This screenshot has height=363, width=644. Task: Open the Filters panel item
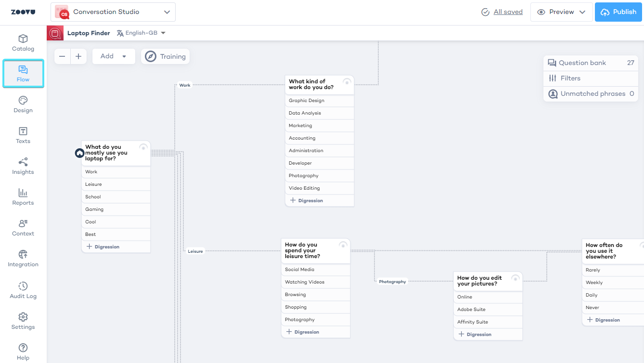(570, 78)
